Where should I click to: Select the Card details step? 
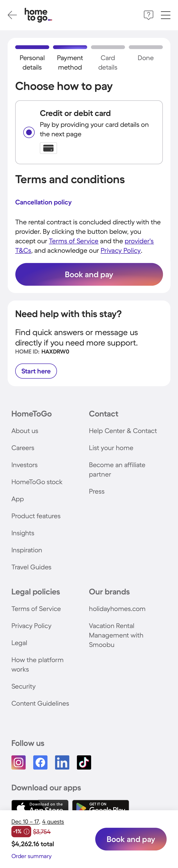click(108, 62)
